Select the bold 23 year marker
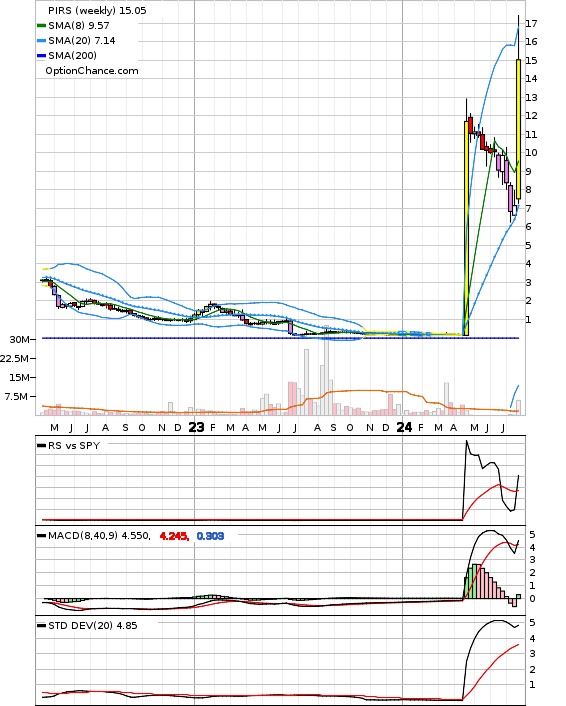Viewport: 566px width, 706px height. 196,427
